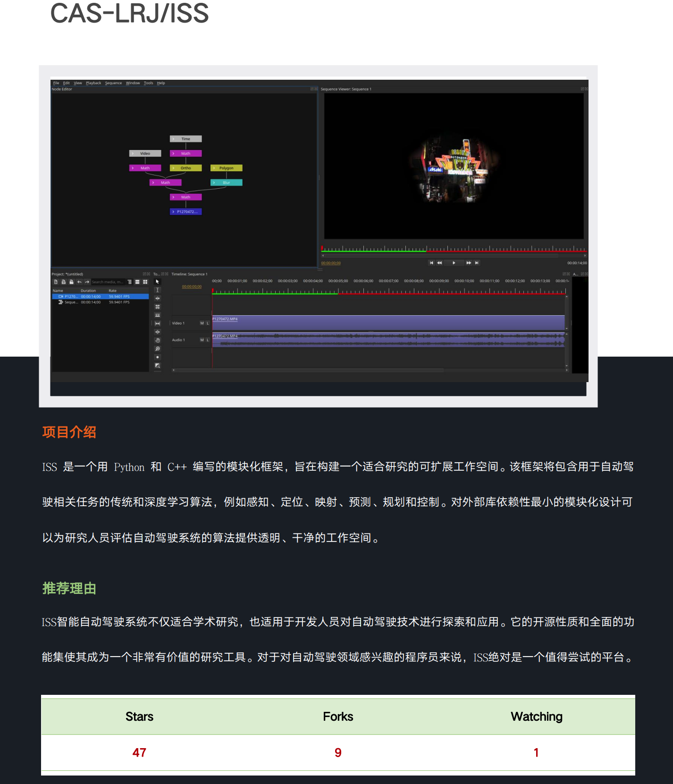673x784 pixels.
Task: Click the rewind button in viewer
Action: click(439, 263)
